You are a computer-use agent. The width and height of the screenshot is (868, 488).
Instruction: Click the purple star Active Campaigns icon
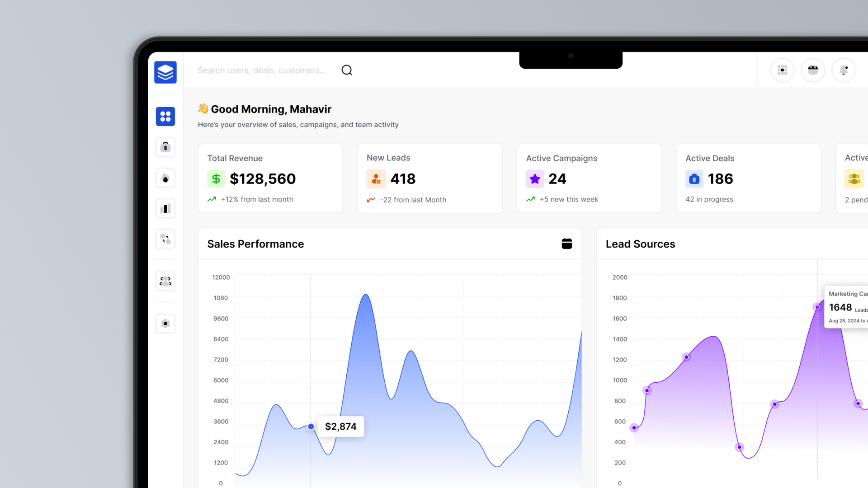point(535,179)
